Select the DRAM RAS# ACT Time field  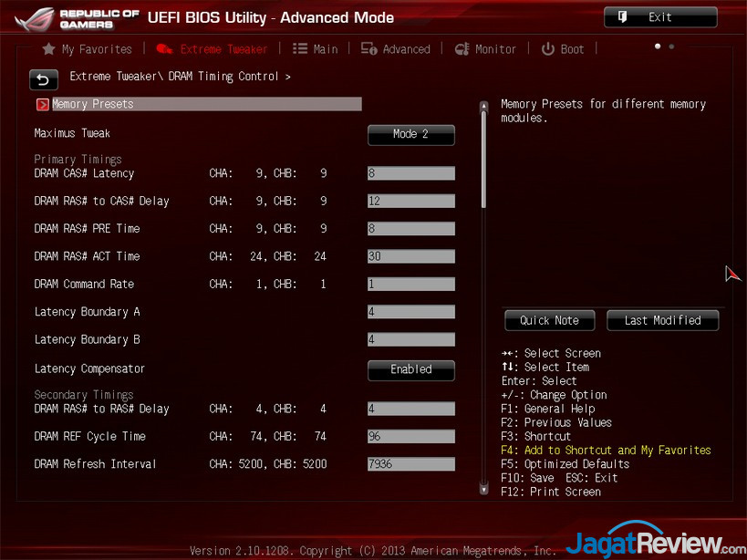click(411, 256)
